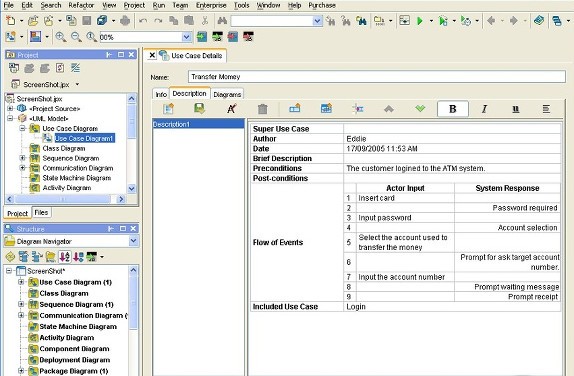Click the Included Use Case Login cell
The image size is (574, 376).
click(452, 307)
